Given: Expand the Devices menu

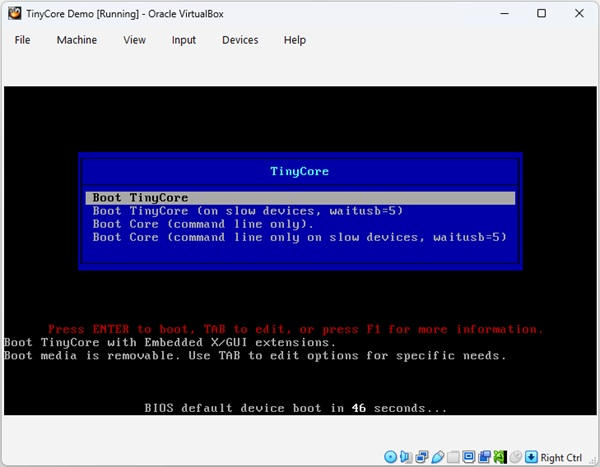Looking at the screenshot, I should point(240,40).
